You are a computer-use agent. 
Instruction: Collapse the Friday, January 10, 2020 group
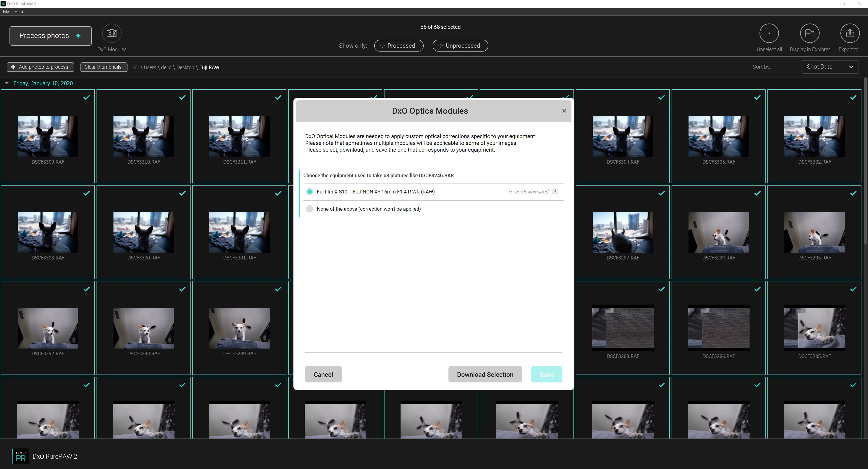7,83
